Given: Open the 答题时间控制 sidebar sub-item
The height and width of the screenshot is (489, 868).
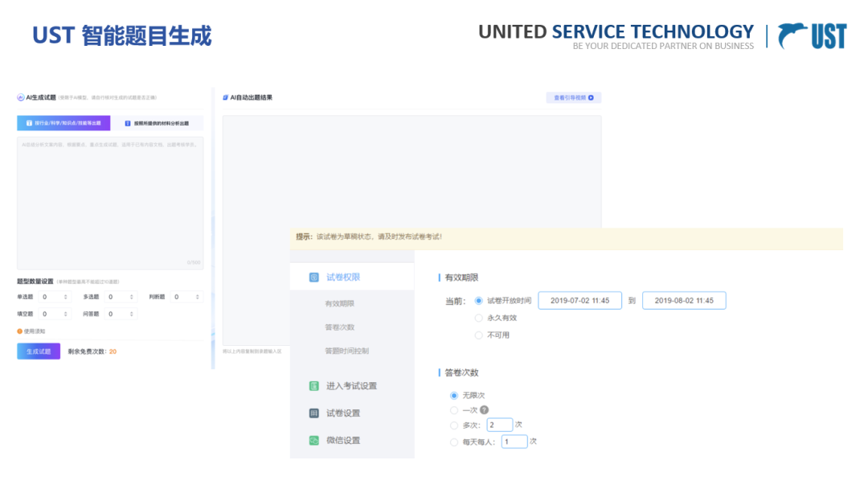Looking at the screenshot, I should click(x=346, y=351).
